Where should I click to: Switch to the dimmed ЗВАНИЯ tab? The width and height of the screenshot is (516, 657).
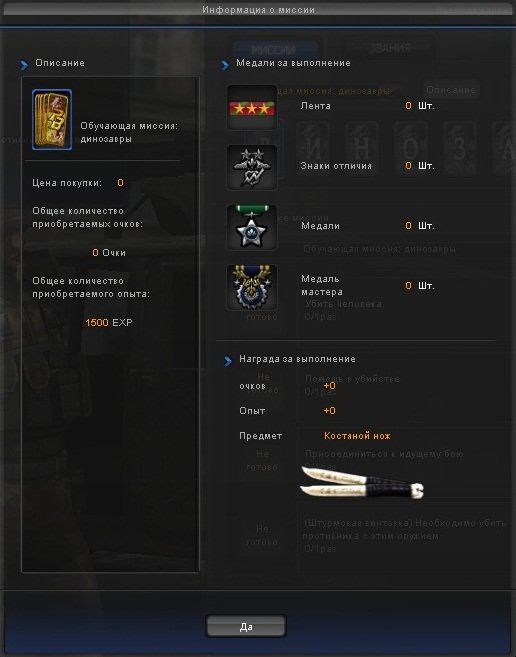389,48
